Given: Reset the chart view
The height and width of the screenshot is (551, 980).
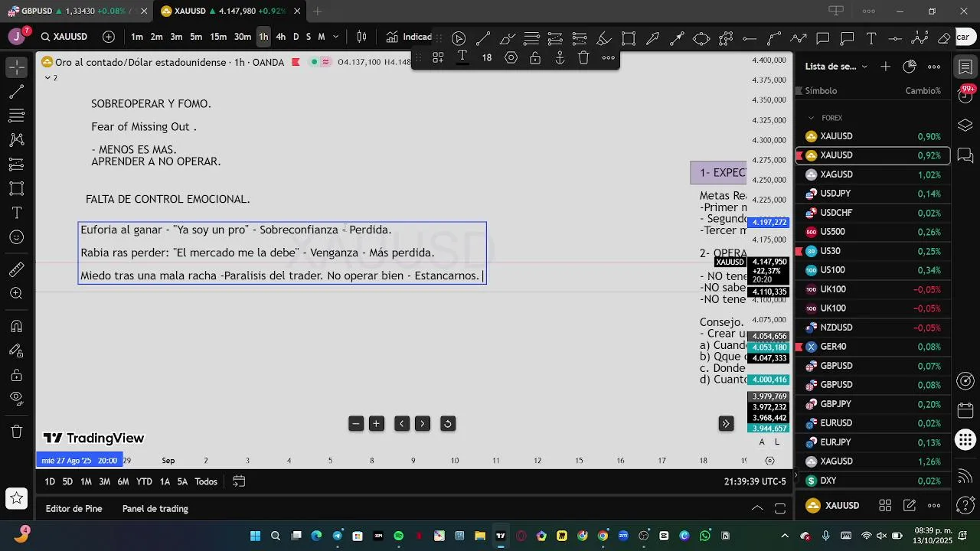Looking at the screenshot, I should (448, 423).
